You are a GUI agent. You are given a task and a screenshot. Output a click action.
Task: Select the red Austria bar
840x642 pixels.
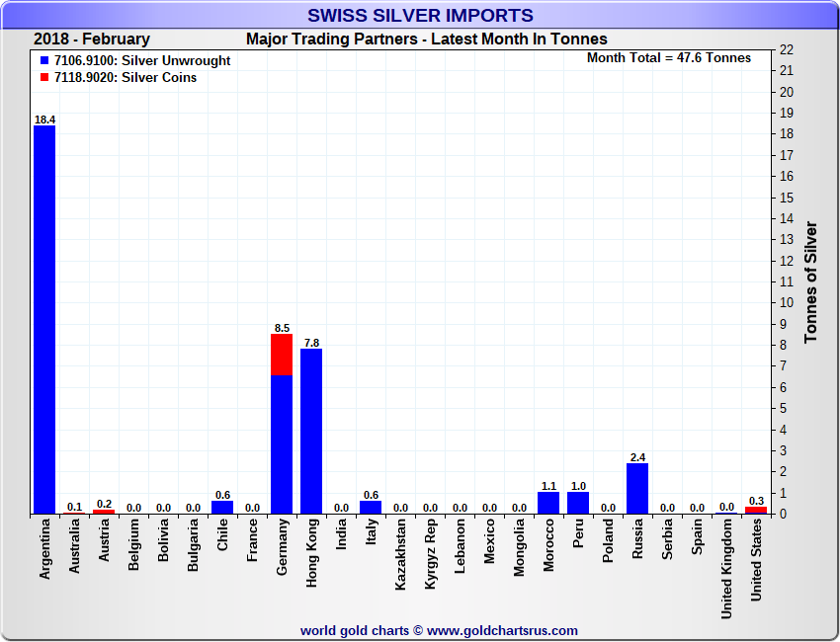104,512
